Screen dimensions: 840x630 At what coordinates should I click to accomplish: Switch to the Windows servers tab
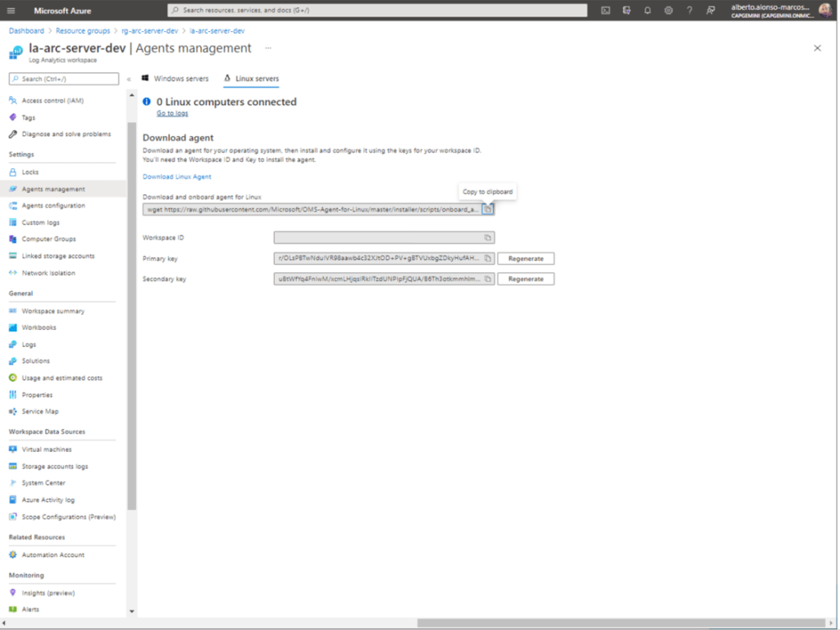click(x=176, y=79)
